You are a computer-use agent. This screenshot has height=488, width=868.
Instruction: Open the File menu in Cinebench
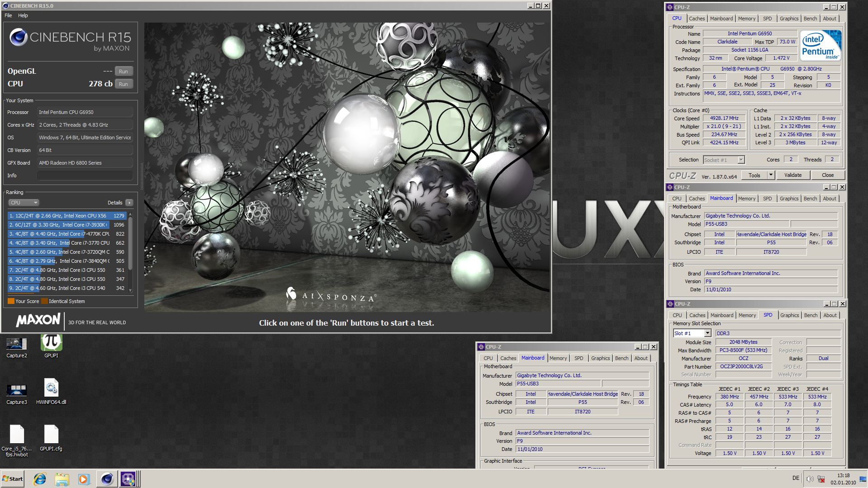8,15
